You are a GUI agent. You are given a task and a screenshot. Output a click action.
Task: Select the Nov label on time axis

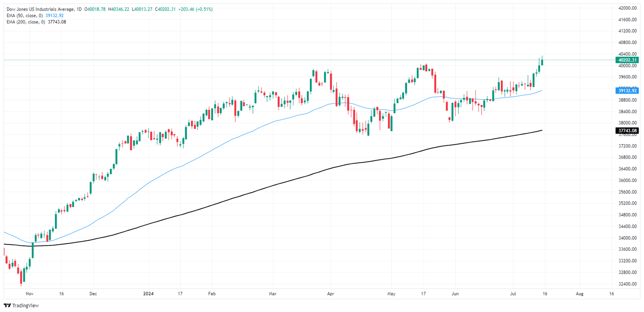(29, 294)
